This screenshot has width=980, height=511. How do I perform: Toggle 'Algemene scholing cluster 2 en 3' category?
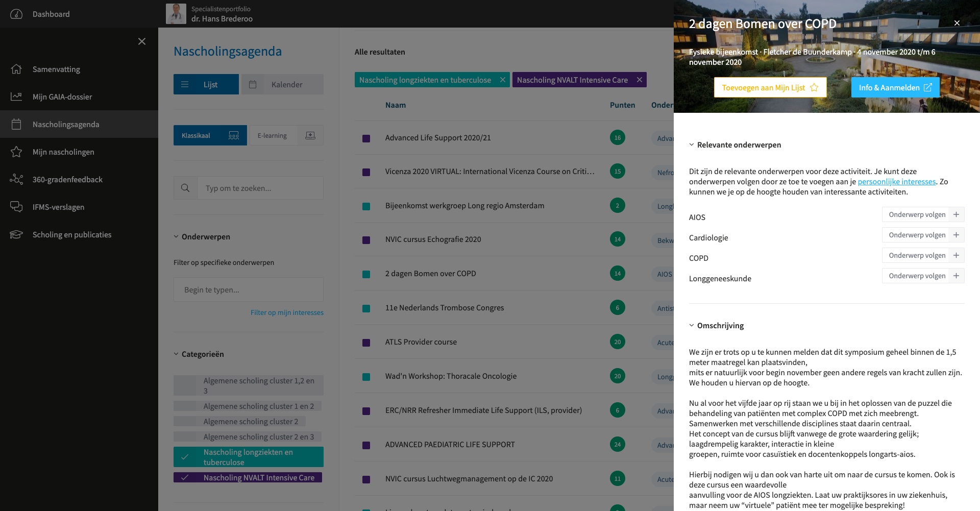coord(248,436)
